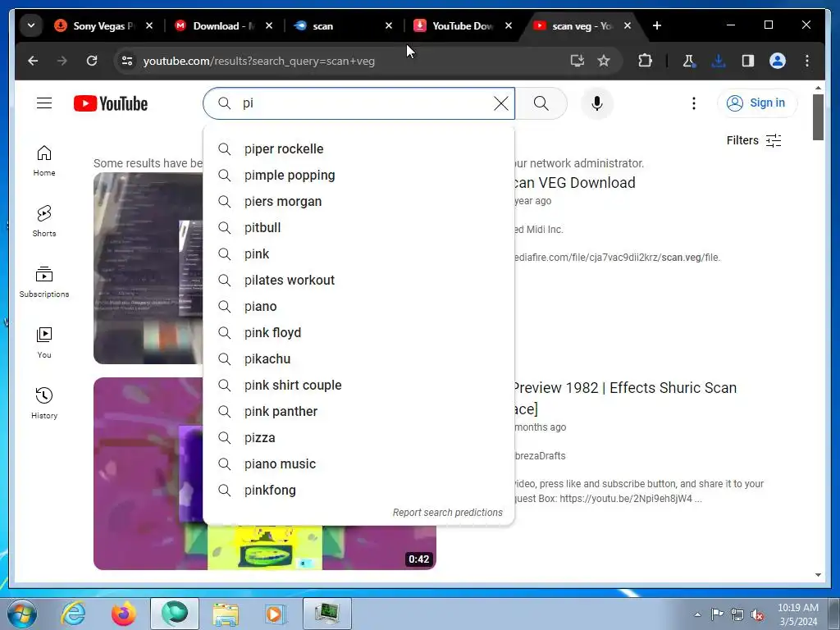Open the Chrome extensions puzzle icon
Viewport: 840px width, 630px height.
645,61
